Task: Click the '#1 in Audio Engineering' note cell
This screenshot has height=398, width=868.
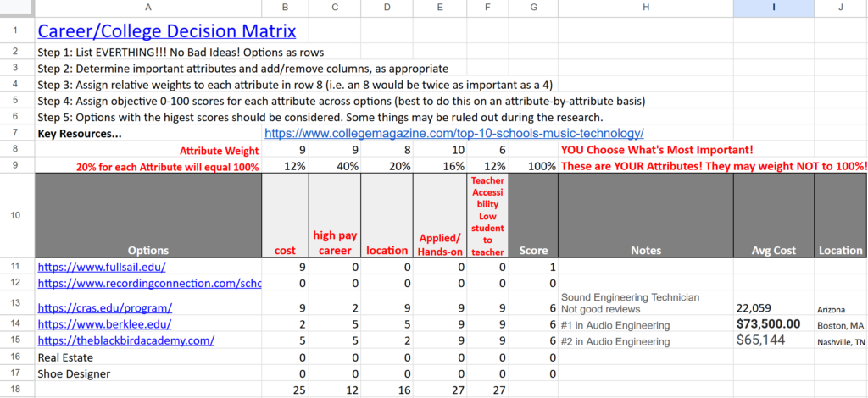Action: point(615,325)
